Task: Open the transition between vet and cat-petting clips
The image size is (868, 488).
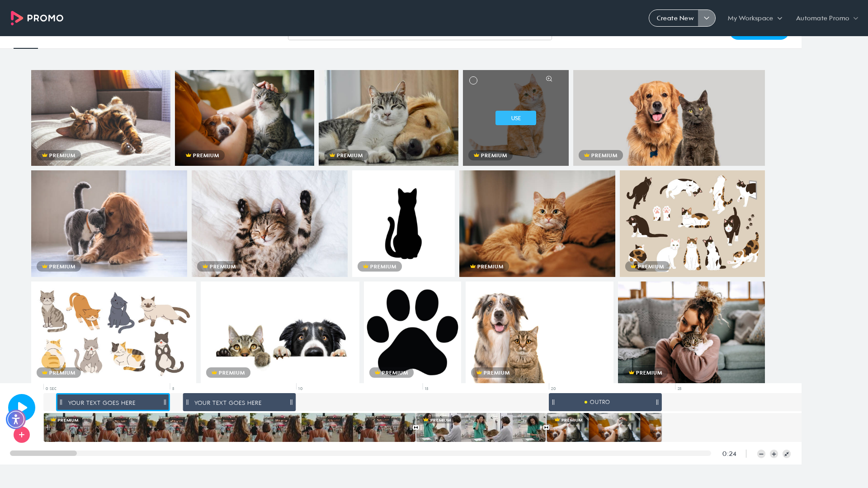Action: [546, 427]
